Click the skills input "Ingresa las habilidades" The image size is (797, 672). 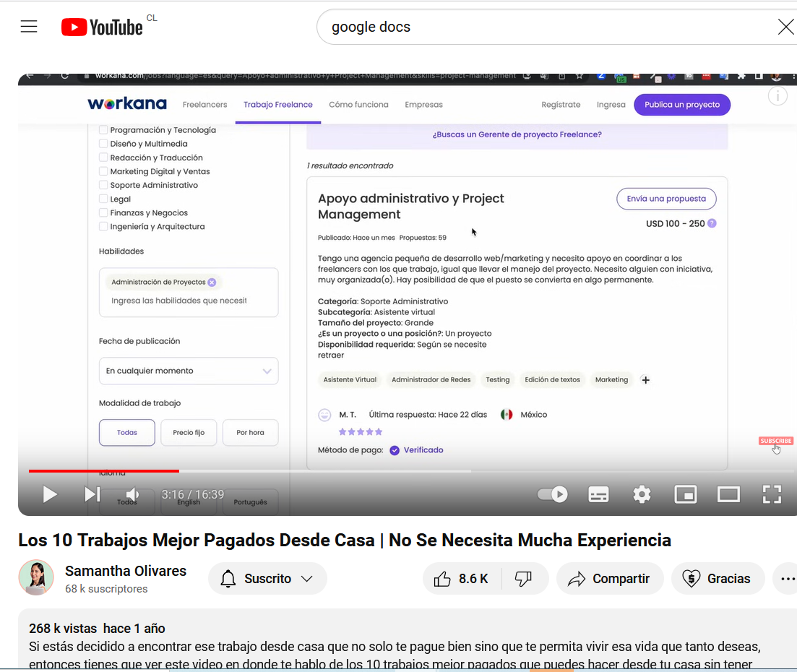coord(179,301)
